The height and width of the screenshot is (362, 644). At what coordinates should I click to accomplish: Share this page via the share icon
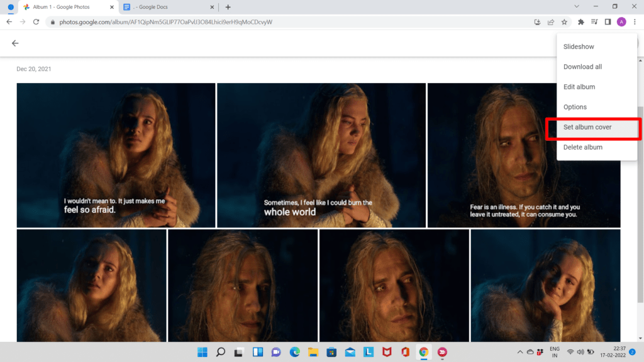tap(551, 21)
